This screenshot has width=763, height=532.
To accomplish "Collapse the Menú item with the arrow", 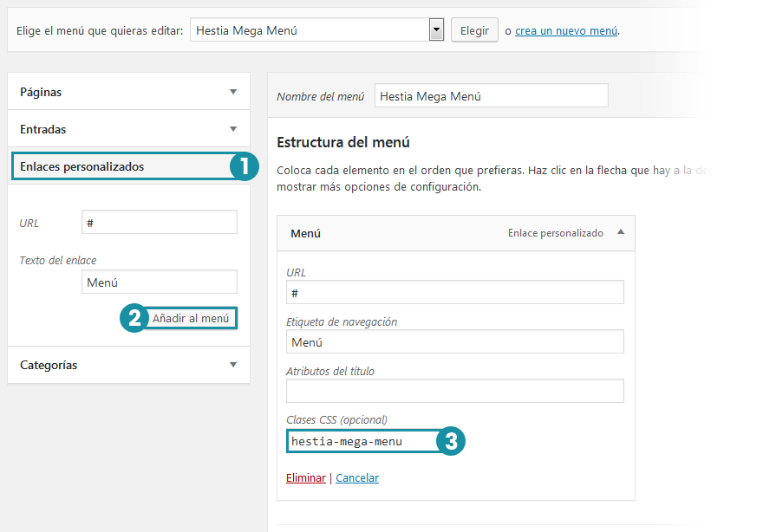I will click(620, 232).
